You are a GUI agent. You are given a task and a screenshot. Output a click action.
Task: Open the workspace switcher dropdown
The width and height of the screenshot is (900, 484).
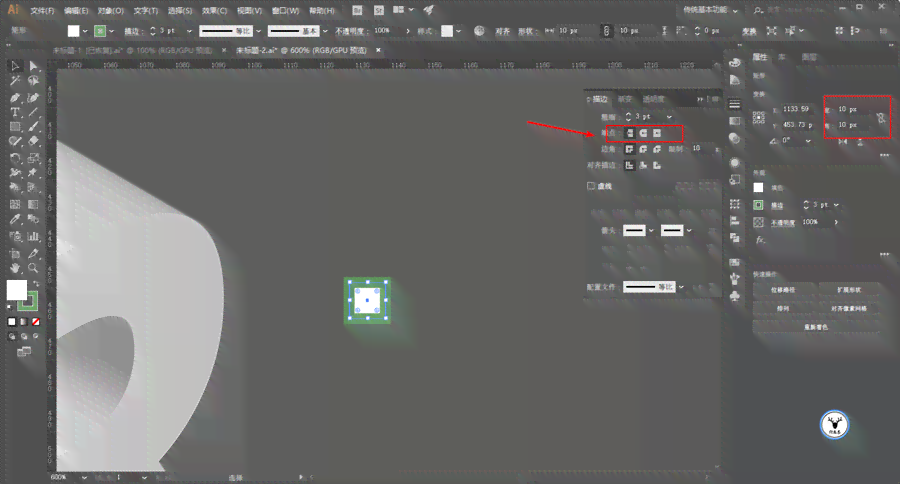pyautogui.click(x=711, y=10)
